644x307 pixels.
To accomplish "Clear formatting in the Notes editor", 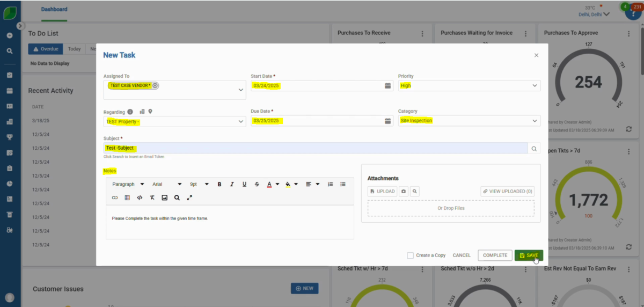I will [x=152, y=198].
